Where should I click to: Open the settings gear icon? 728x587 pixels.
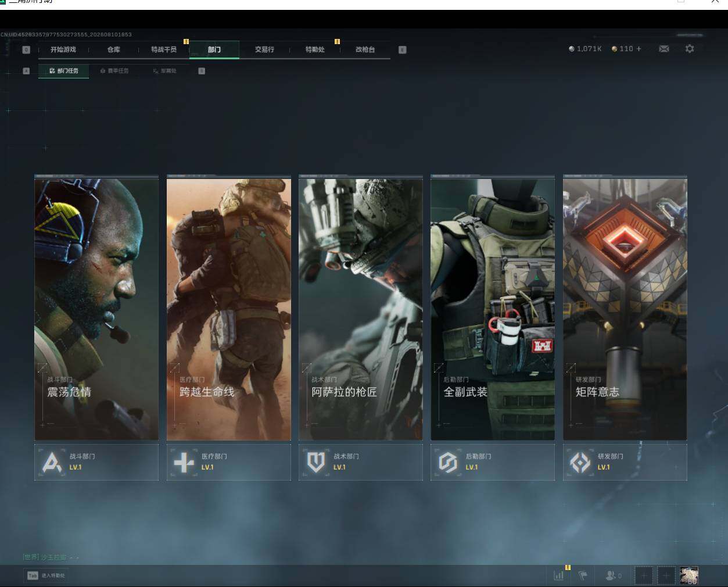(x=690, y=49)
